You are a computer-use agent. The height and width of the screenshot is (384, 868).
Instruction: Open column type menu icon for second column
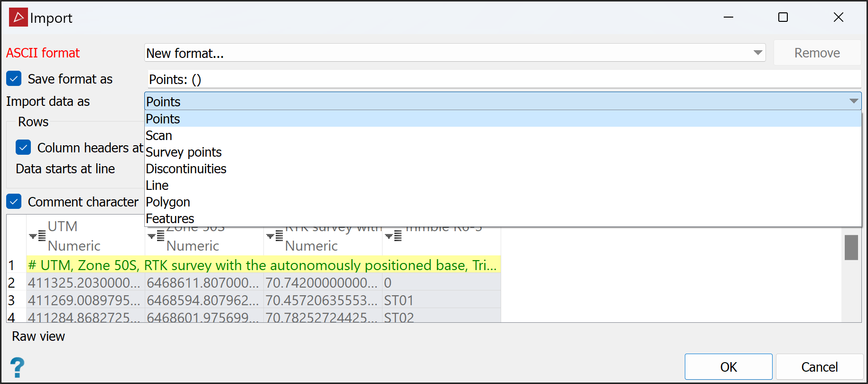click(156, 235)
